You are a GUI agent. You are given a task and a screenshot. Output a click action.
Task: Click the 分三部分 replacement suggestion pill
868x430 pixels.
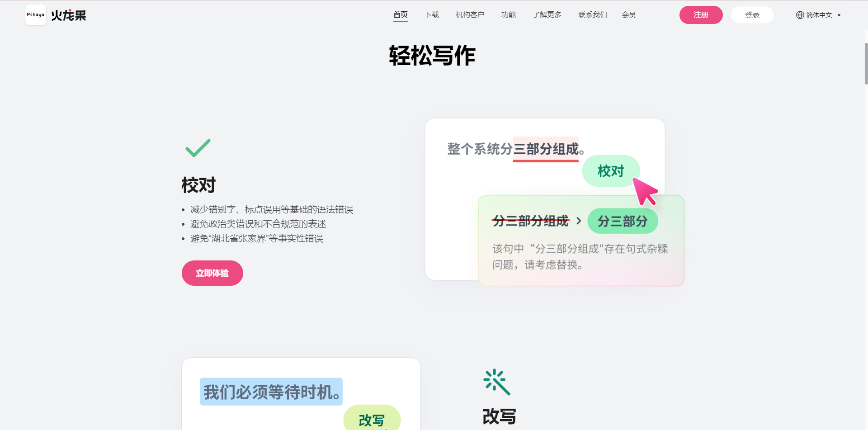(x=623, y=221)
